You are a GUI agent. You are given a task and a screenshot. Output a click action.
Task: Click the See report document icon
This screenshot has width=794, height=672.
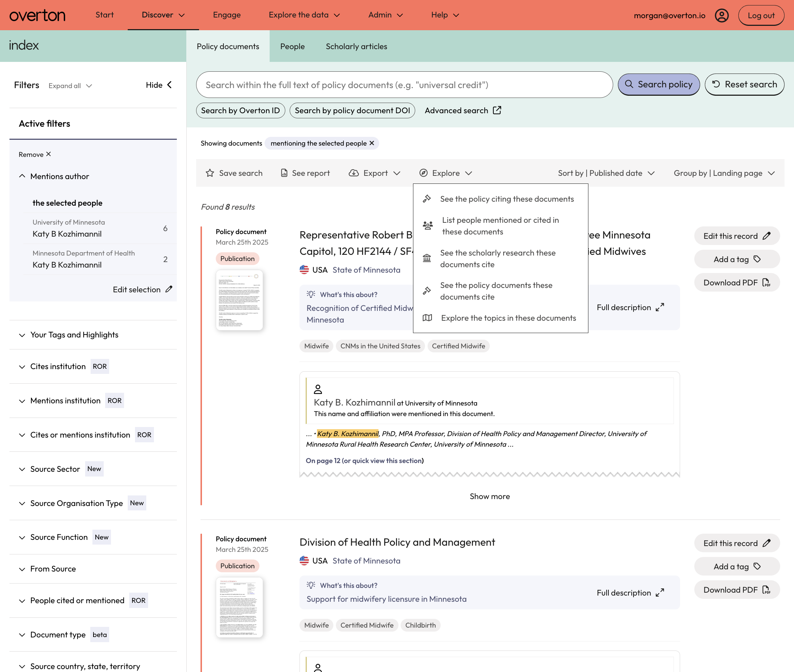pyautogui.click(x=284, y=173)
